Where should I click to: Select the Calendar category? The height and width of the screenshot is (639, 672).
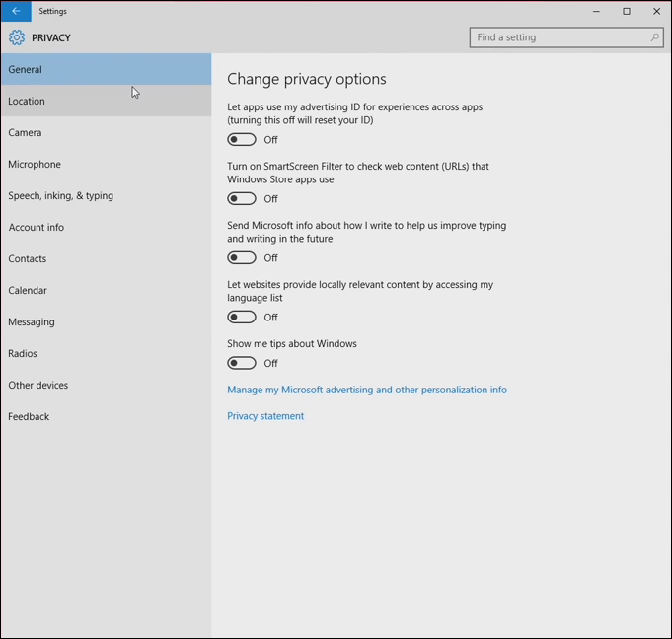pyautogui.click(x=107, y=290)
